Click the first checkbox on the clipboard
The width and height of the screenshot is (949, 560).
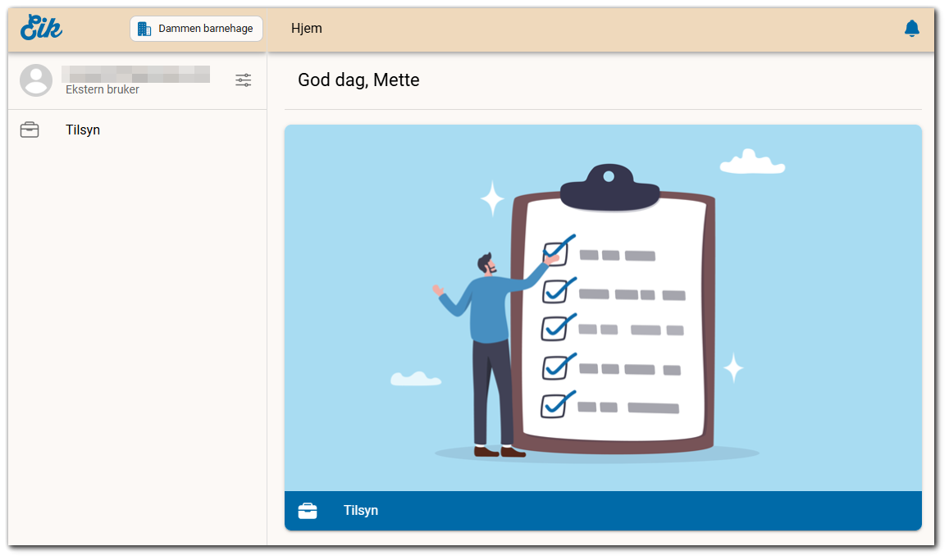pos(555,253)
